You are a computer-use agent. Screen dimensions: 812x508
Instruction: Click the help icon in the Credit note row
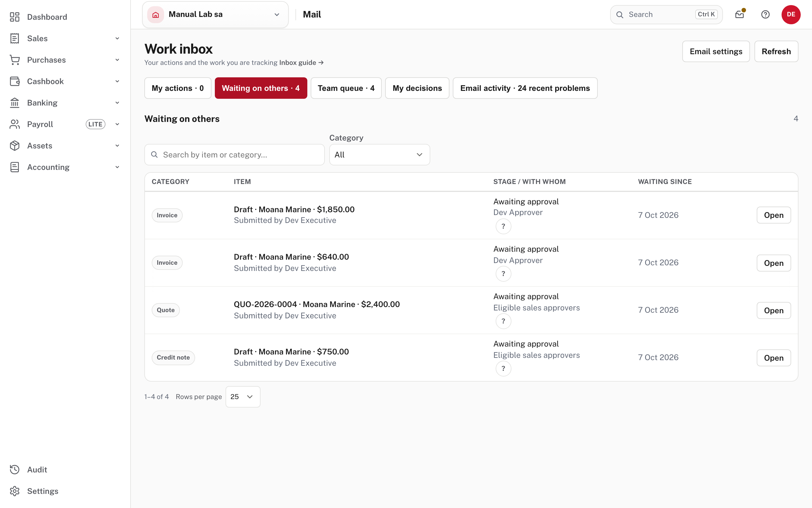[503, 369]
